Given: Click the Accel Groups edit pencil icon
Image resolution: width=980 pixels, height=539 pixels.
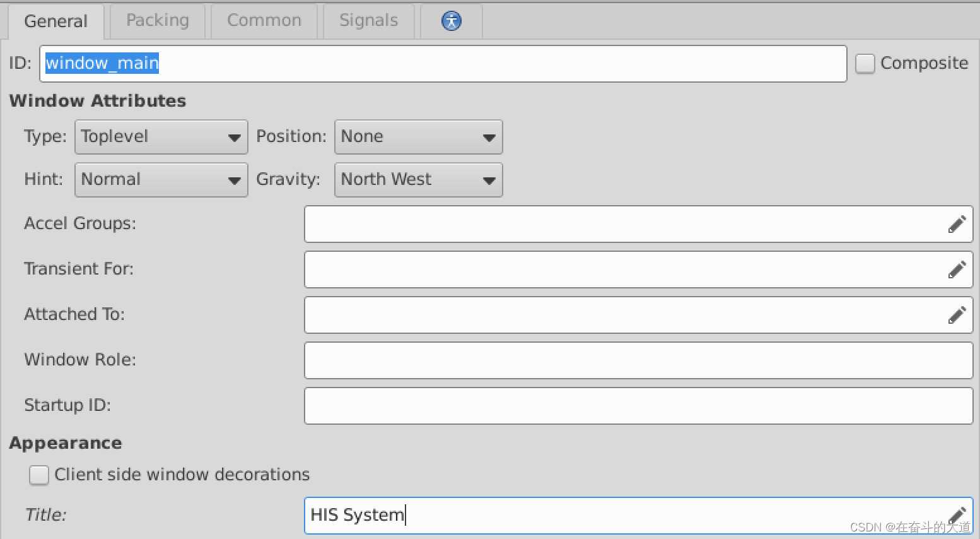Looking at the screenshot, I should click(957, 224).
